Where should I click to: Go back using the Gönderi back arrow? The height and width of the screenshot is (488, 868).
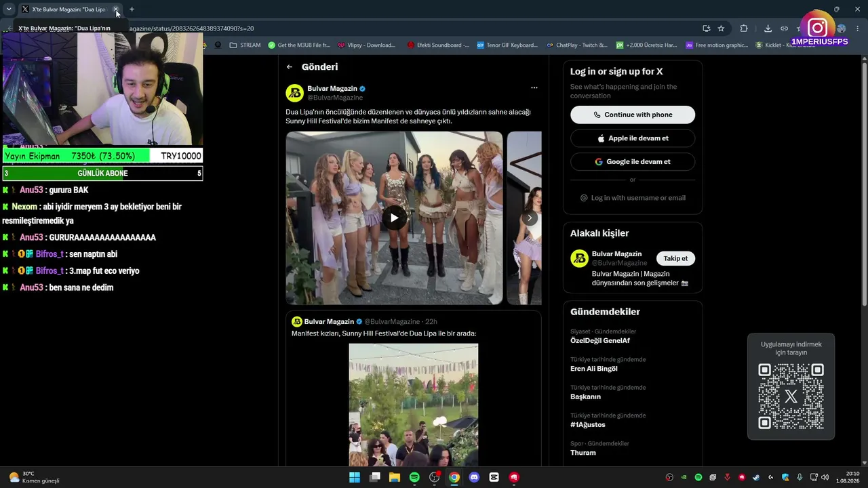pyautogui.click(x=290, y=67)
